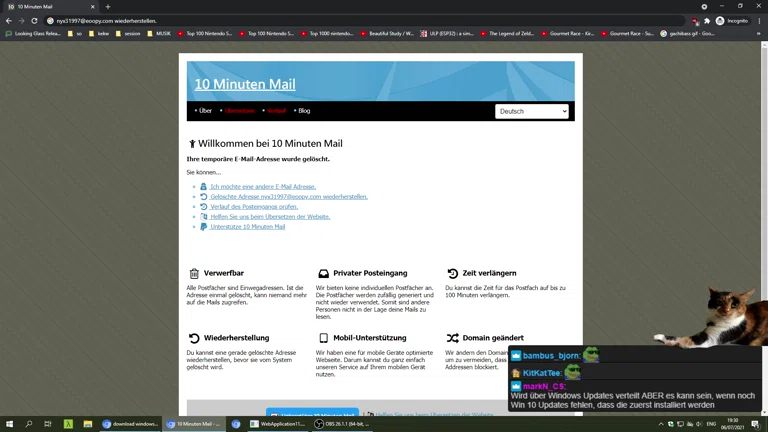Open the Windows Start menu
This screenshot has width=768, height=432.
pyautogui.click(x=9, y=424)
